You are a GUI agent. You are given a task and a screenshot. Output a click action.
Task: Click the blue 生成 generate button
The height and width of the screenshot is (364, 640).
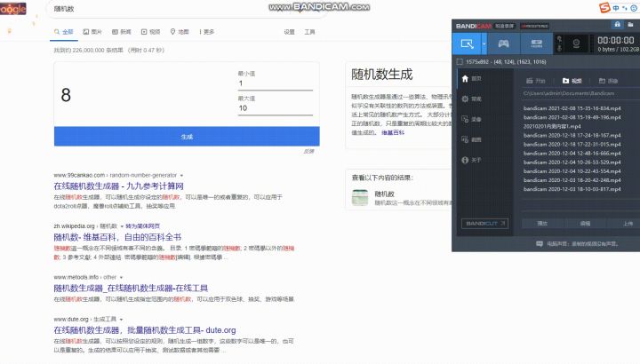point(187,137)
